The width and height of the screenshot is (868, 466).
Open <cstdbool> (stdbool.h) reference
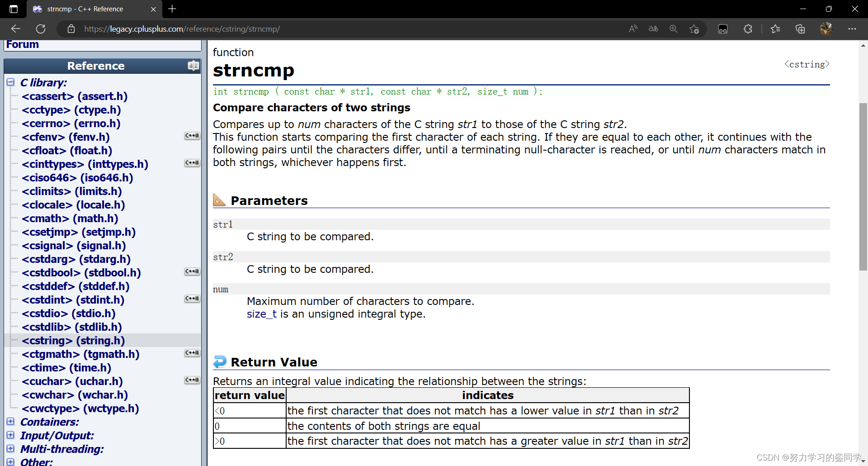tap(81, 273)
